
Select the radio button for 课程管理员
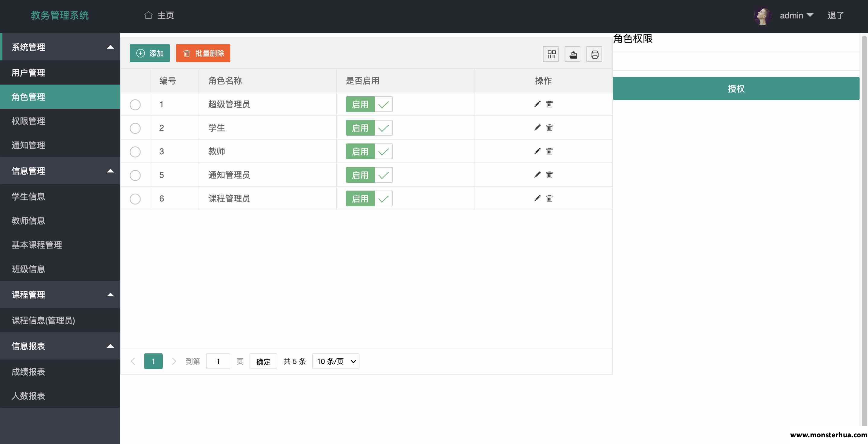coord(135,199)
